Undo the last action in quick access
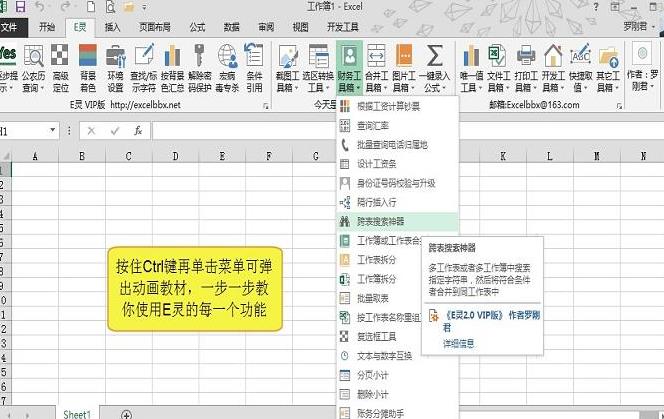 click(x=40, y=7)
